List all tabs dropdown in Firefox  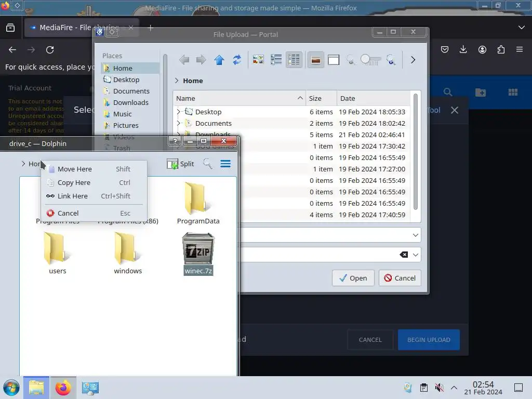(522, 28)
